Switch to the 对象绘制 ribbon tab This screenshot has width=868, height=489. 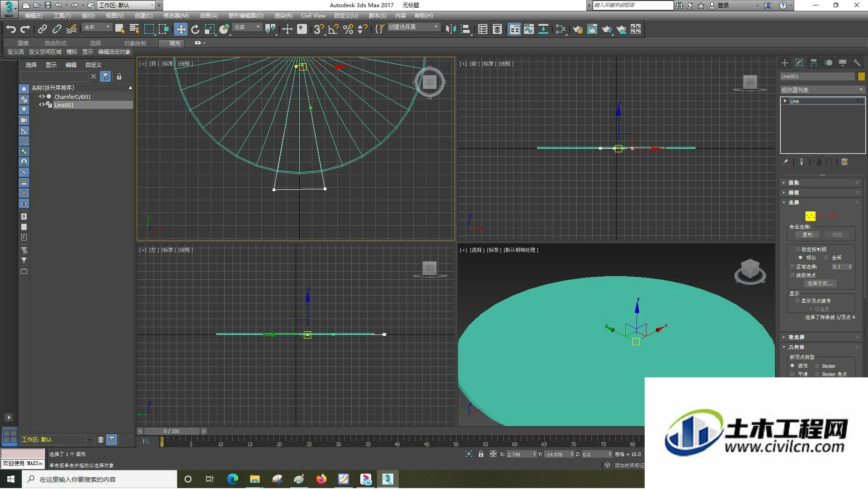click(135, 43)
